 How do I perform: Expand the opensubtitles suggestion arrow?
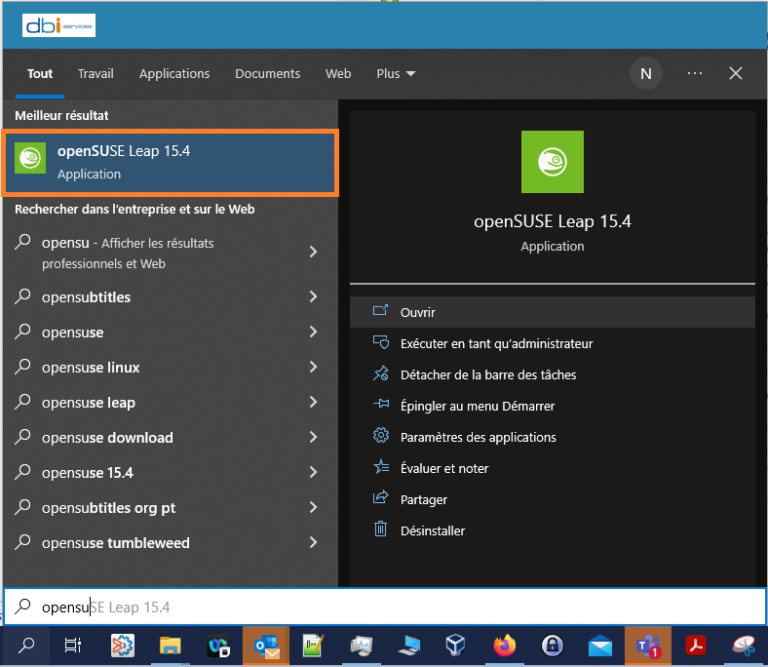click(313, 296)
